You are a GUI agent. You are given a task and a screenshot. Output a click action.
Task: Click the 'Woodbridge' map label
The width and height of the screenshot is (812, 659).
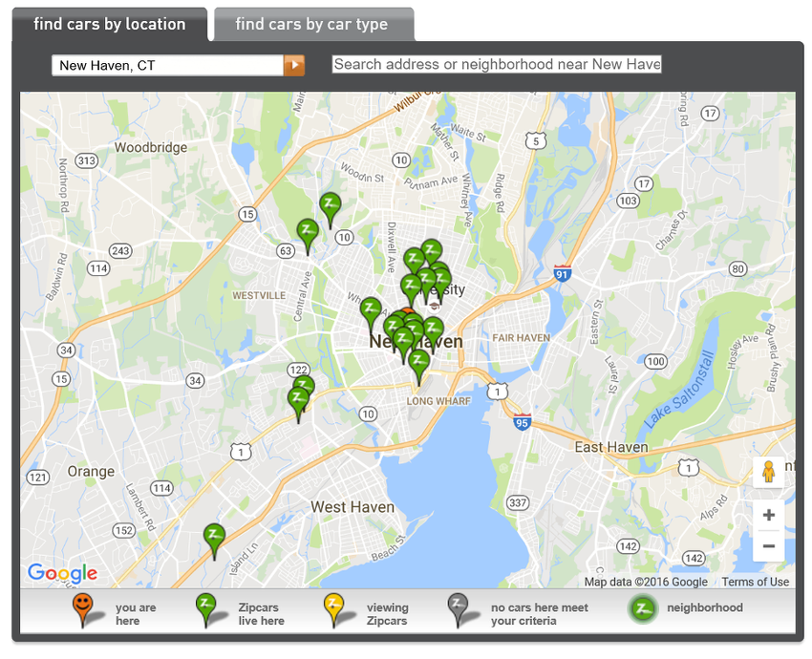pyautogui.click(x=151, y=147)
